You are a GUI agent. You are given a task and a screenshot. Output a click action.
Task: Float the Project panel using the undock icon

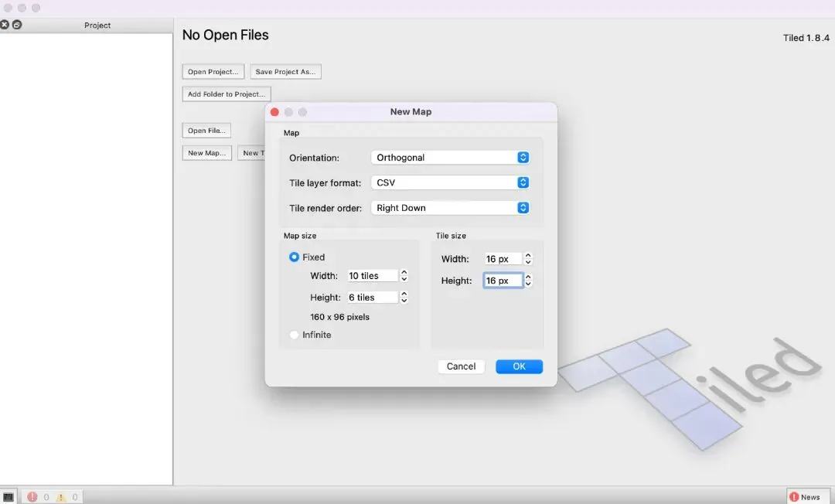coord(17,25)
